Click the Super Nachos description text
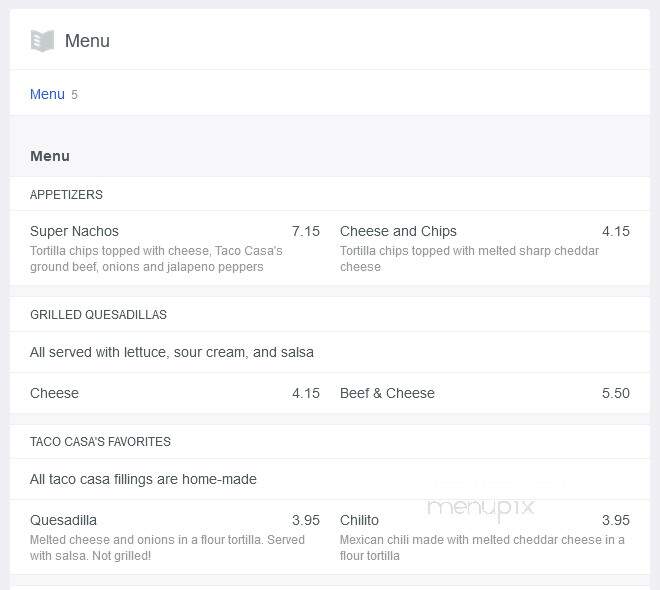The height and width of the screenshot is (590, 660). 156,259
